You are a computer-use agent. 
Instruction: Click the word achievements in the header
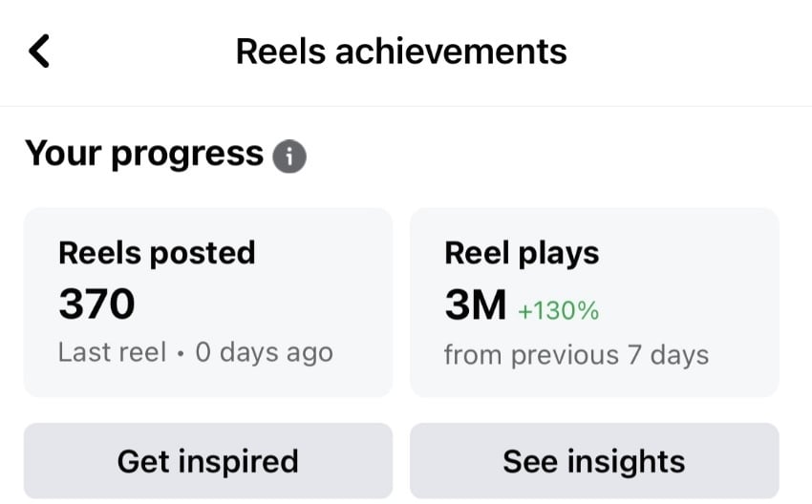451,51
